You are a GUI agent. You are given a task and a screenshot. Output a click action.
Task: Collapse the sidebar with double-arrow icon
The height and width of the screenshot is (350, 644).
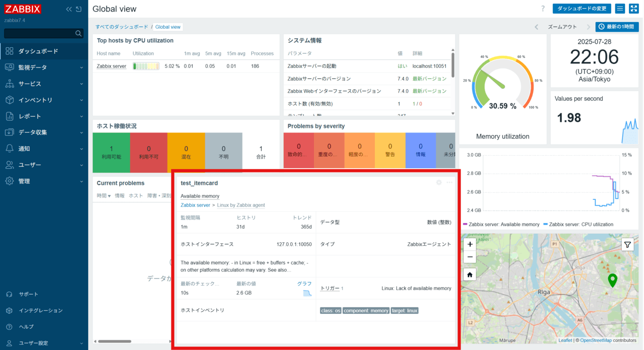click(69, 9)
